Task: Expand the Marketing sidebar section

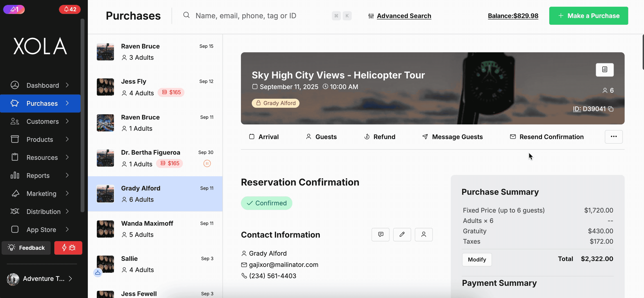Action: click(x=40, y=193)
